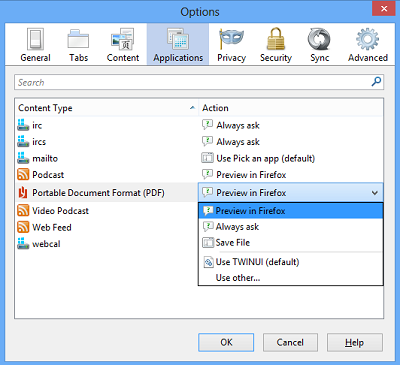Open the General options icon
The height and width of the screenshot is (365, 400).
click(35, 39)
